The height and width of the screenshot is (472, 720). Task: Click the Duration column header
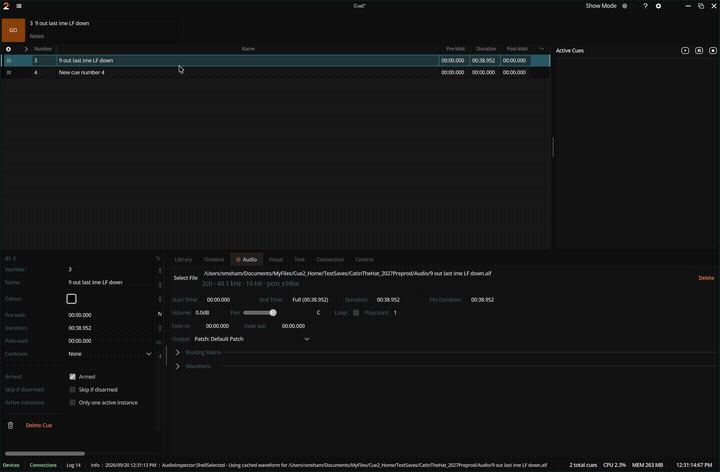(486, 49)
